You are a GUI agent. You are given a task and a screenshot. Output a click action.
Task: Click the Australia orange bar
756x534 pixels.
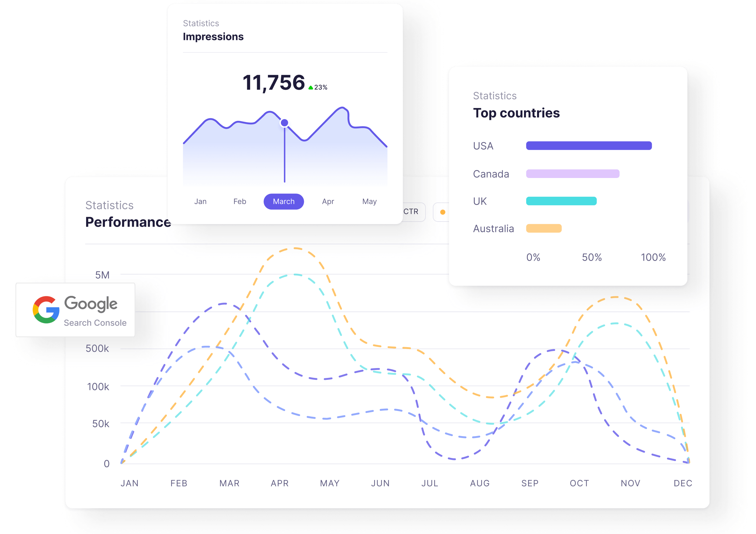click(x=544, y=228)
